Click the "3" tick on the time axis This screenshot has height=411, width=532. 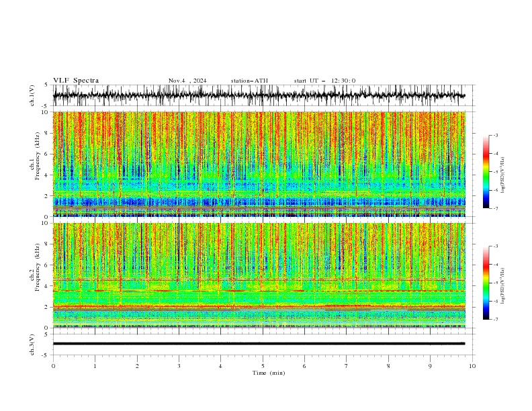179,366
